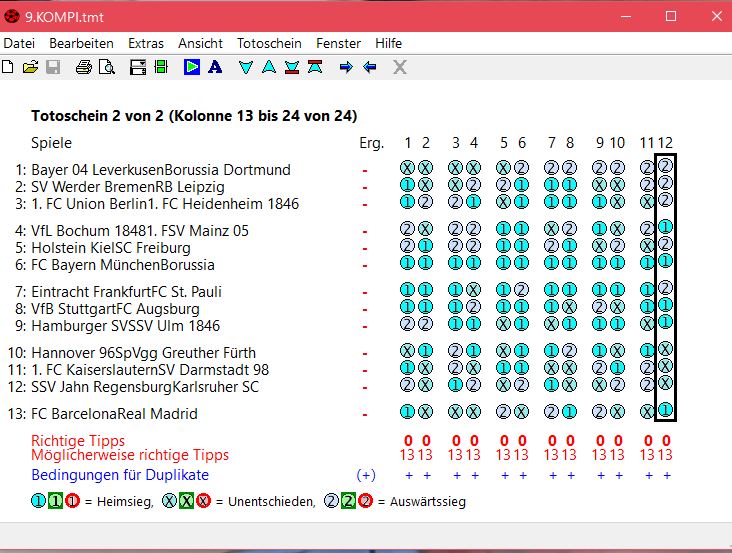
Task: Click the duplicate + under column 1
Action: pyautogui.click(x=409, y=476)
